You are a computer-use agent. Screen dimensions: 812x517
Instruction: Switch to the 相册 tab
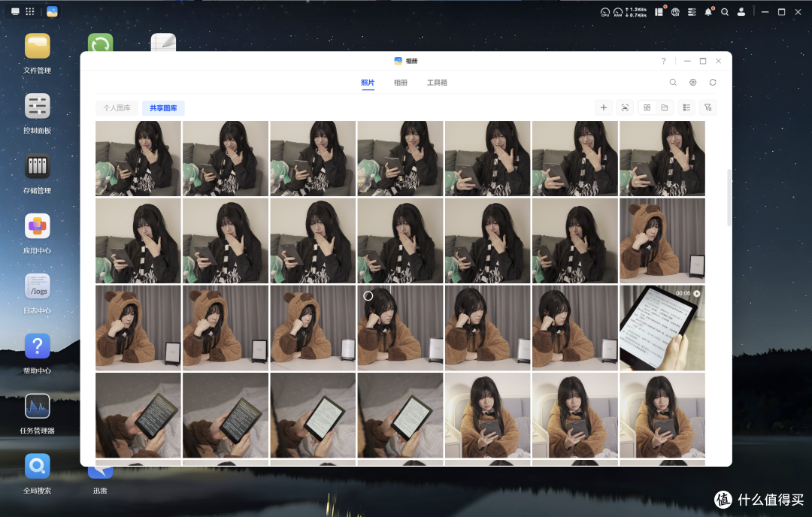(400, 83)
